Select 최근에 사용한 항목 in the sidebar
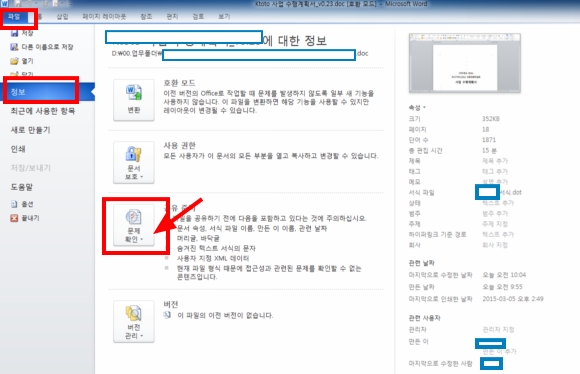Image resolution: width=580 pixels, height=374 pixels. click(x=43, y=111)
